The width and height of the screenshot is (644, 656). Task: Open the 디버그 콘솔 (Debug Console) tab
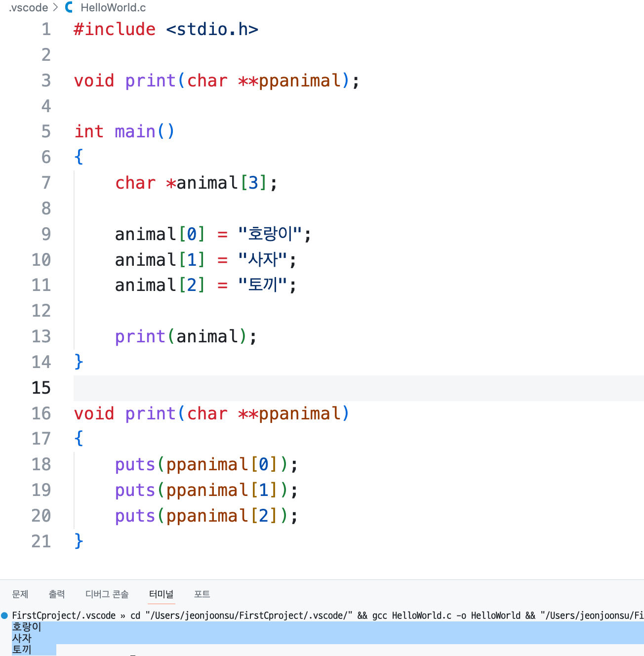click(107, 594)
